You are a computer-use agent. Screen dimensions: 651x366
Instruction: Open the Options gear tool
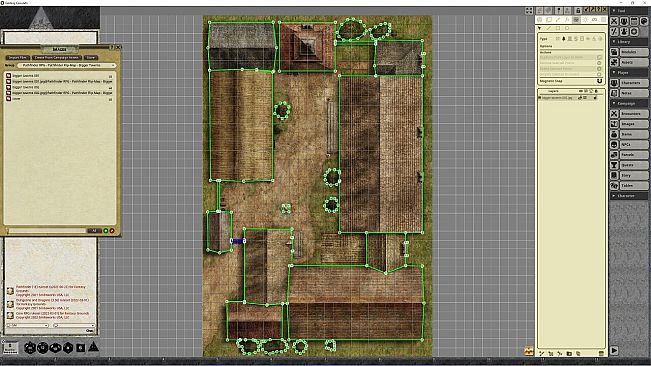point(634,32)
